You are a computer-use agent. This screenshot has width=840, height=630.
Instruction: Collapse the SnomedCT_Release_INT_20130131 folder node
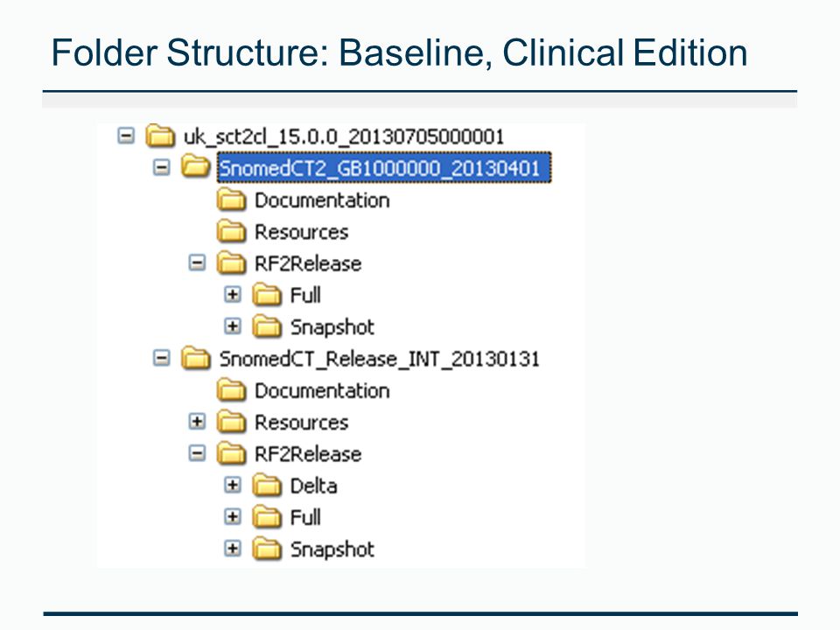(161, 357)
